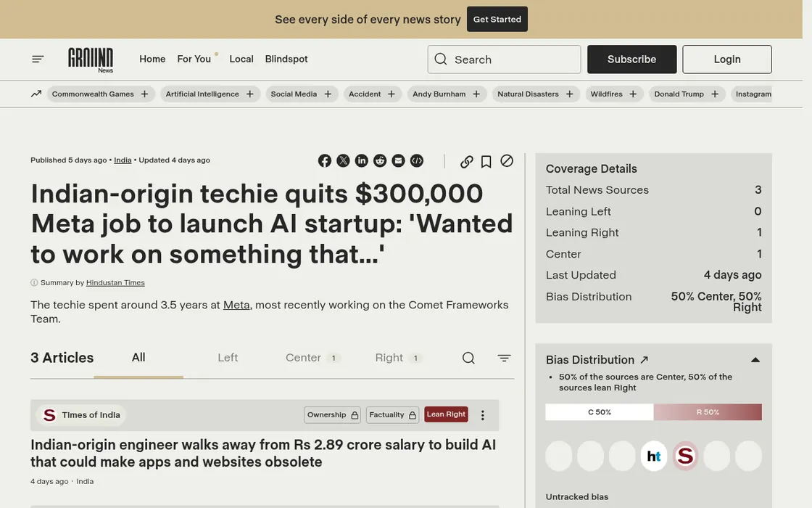
Task: Click the Times of India source chip
Action: coord(81,415)
